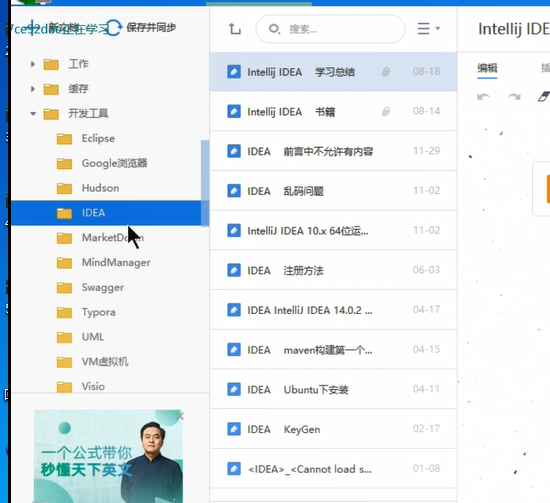The width and height of the screenshot is (550, 503).
Task: Click note icon beside IDEA 注册方法
Action: (234, 270)
